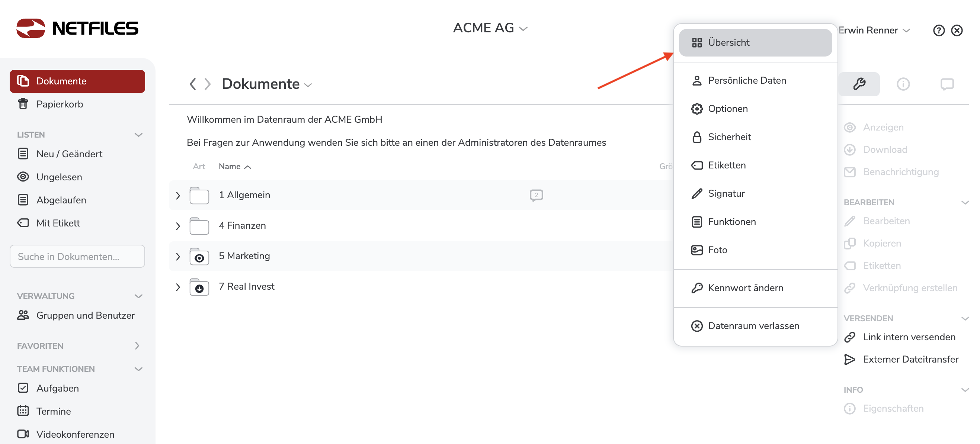Collapse the LISTEN section
Image resolution: width=980 pixels, height=444 pixels.
point(138,135)
